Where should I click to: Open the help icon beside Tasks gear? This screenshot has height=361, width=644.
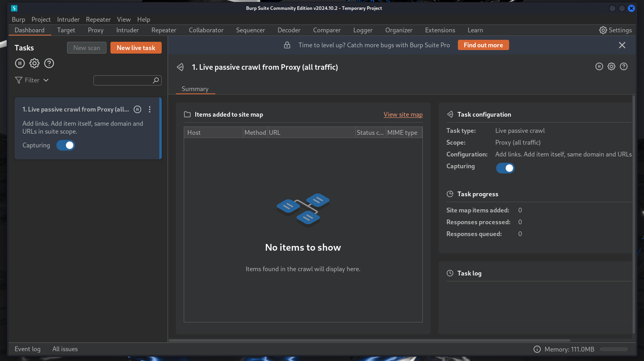49,63
